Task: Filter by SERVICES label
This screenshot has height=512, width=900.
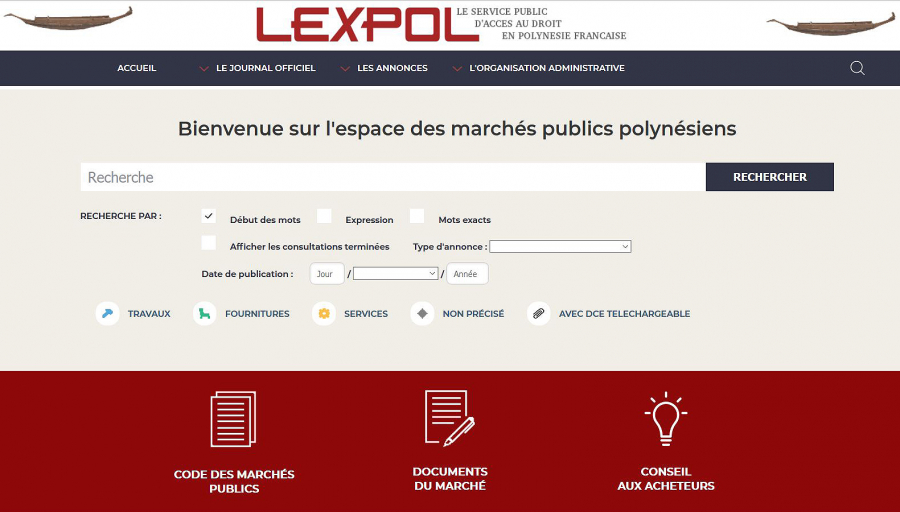Action: coord(366,314)
